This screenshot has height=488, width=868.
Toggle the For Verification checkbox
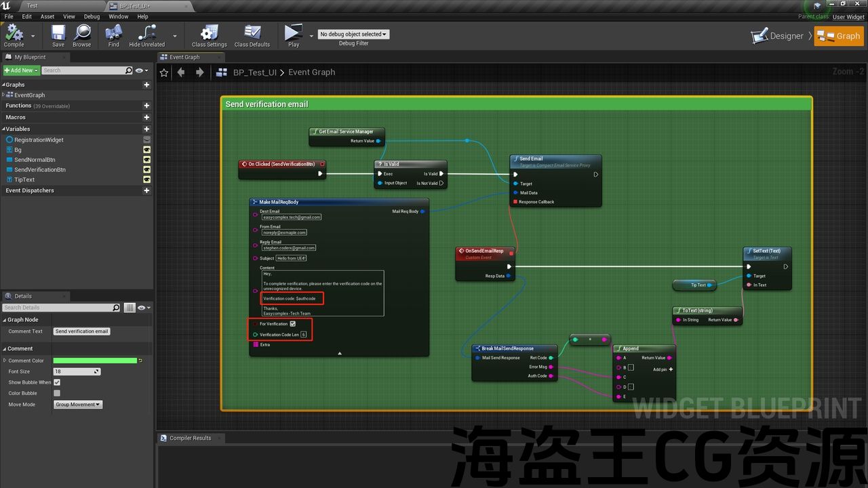[293, 324]
